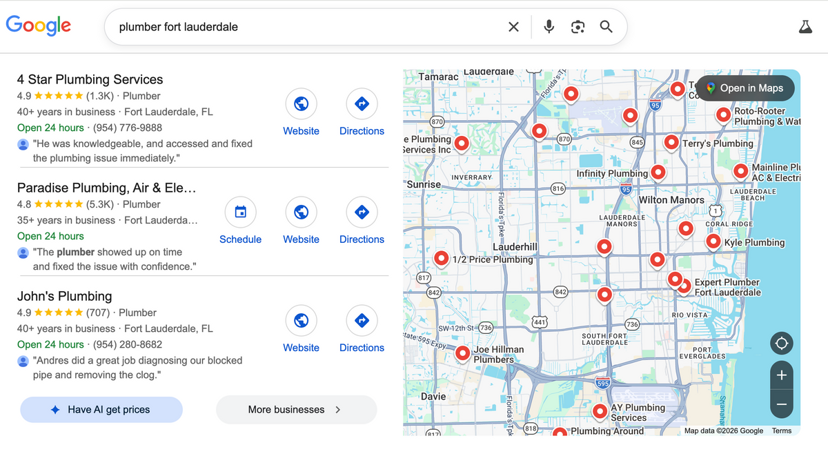828x456 pixels.
Task: Start voice search with the microphone icon
Action: click(x=549, y=27)
